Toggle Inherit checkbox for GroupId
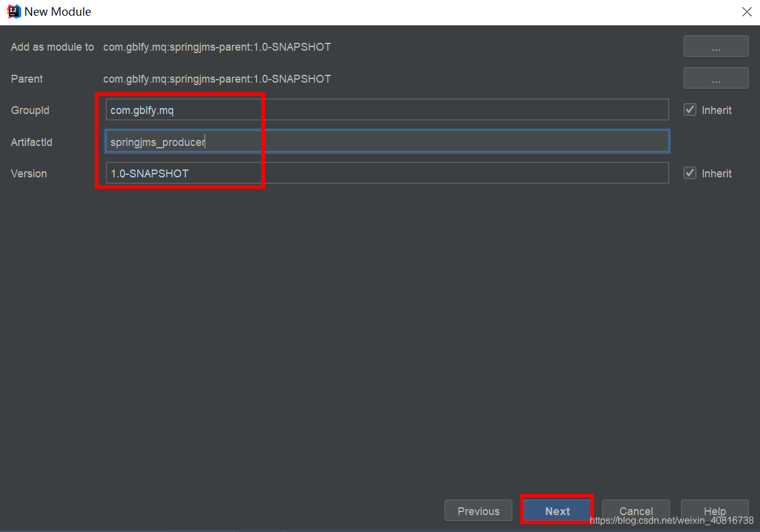 click(x=690, y=110)
